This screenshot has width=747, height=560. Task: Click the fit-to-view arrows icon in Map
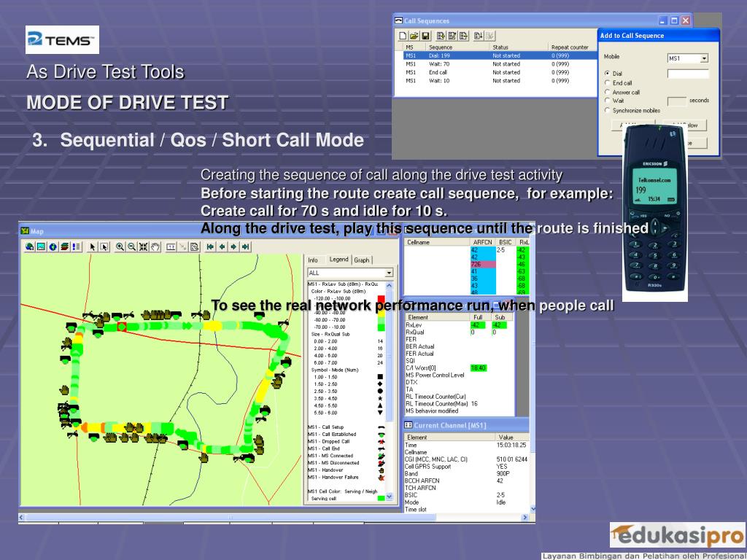pyautogui.click(x=144, y=246)
